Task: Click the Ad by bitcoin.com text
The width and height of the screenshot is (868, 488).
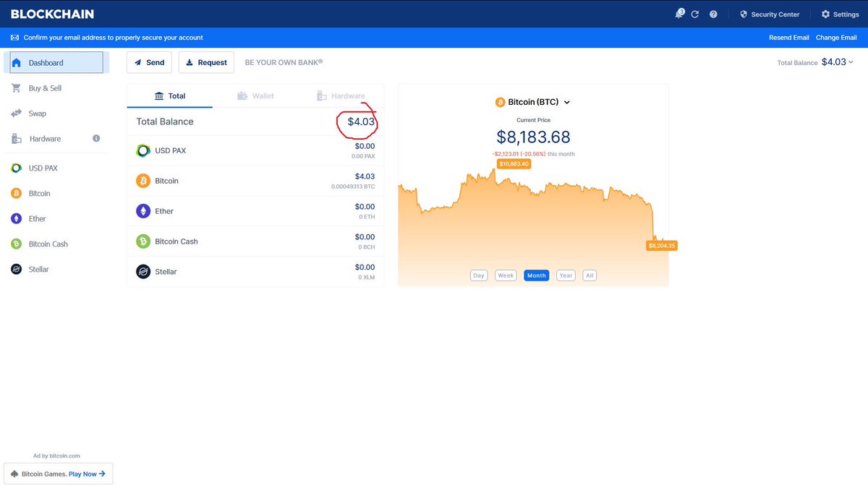Action: point(56,456)
